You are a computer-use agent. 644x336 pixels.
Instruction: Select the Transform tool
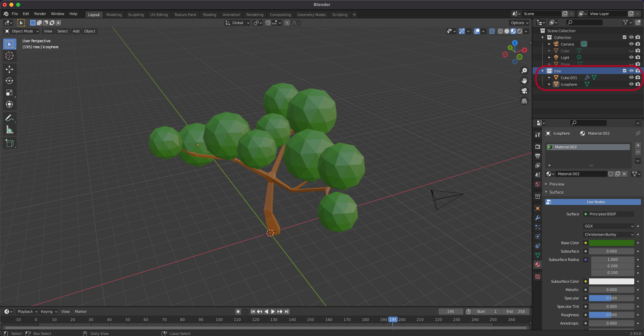tap(9, 105)
